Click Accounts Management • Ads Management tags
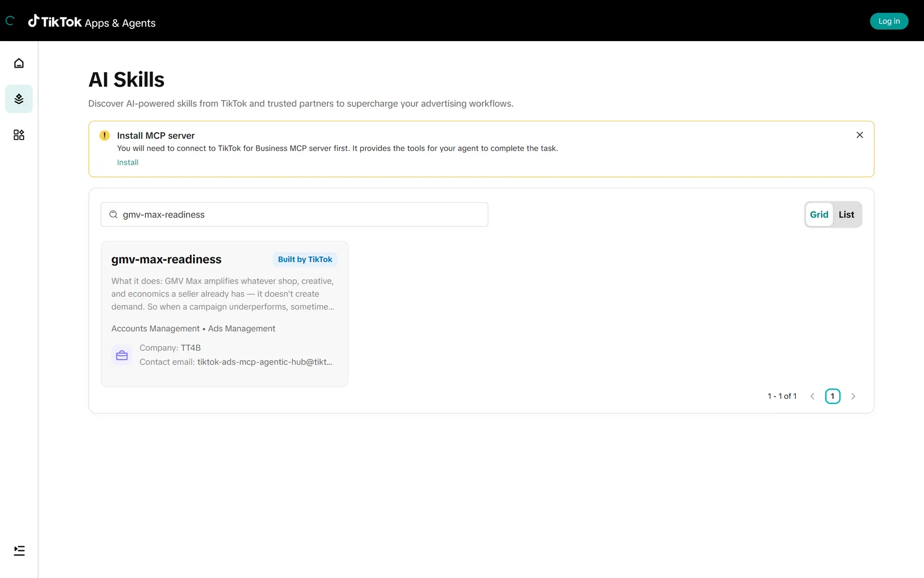The width and height of the screenshot is (924, 578). (193, 328)
